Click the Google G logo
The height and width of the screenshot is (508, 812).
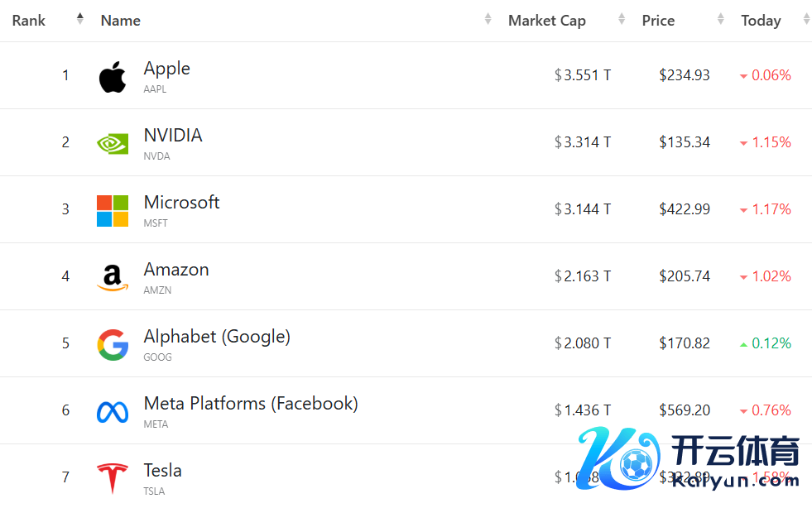113,345
